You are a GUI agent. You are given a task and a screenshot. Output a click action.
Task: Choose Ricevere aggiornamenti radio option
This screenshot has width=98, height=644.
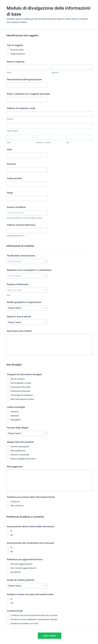tap(8, 564)
